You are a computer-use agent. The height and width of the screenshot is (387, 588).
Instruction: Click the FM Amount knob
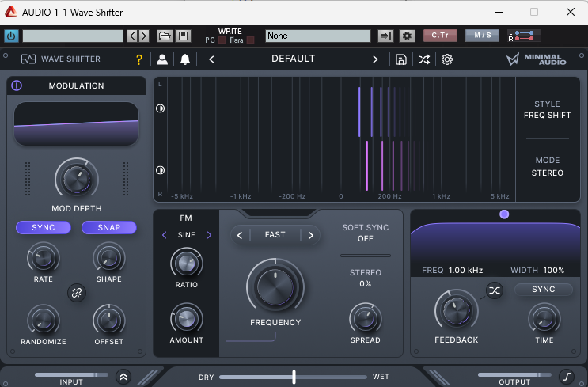(x=187, y=319)
